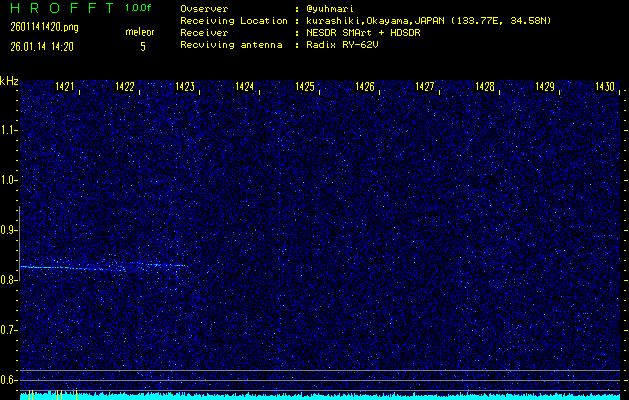Click the 1425 time marker
The image size is (629, 400).
[x=305, y=88]
